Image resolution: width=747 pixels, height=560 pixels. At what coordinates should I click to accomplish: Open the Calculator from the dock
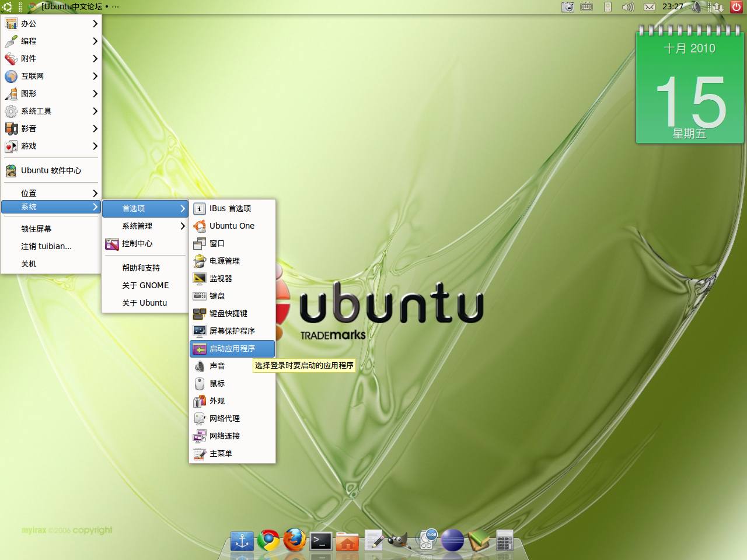(505, 541)
